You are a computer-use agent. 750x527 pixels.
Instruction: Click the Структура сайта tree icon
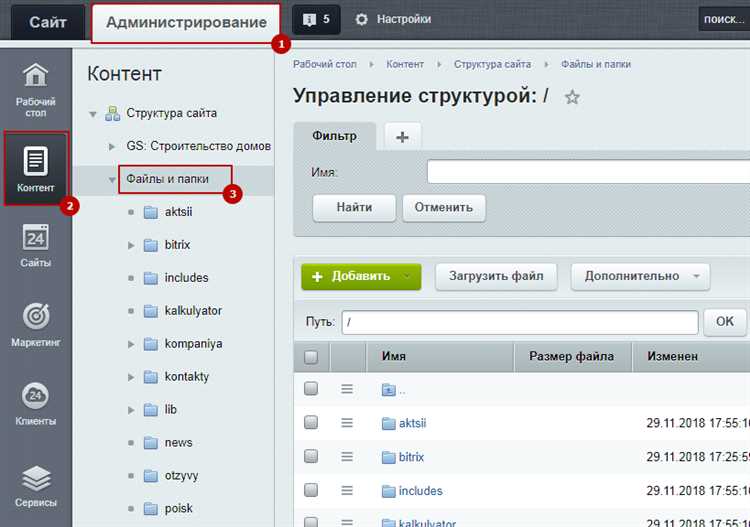(112, 113)
